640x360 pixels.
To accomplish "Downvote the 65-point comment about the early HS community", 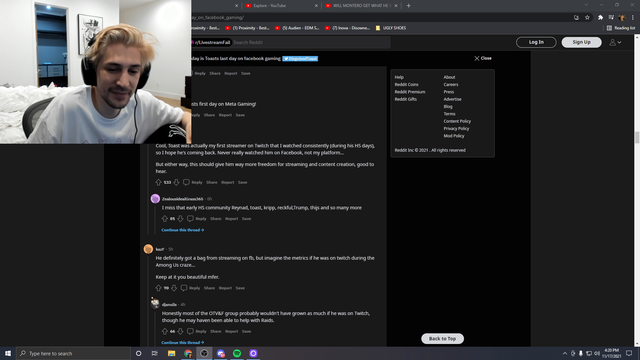I will click(180, 219).
